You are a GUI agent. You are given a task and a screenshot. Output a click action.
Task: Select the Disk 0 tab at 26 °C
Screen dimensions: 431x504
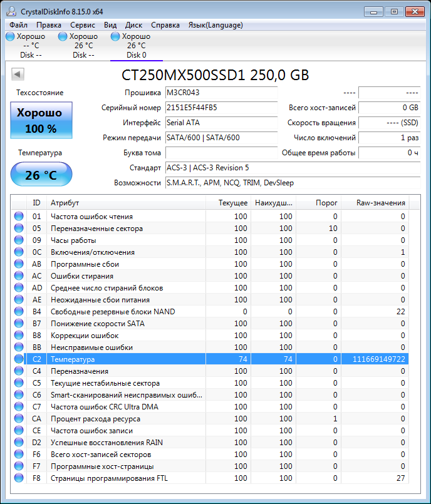pos(136,46)
